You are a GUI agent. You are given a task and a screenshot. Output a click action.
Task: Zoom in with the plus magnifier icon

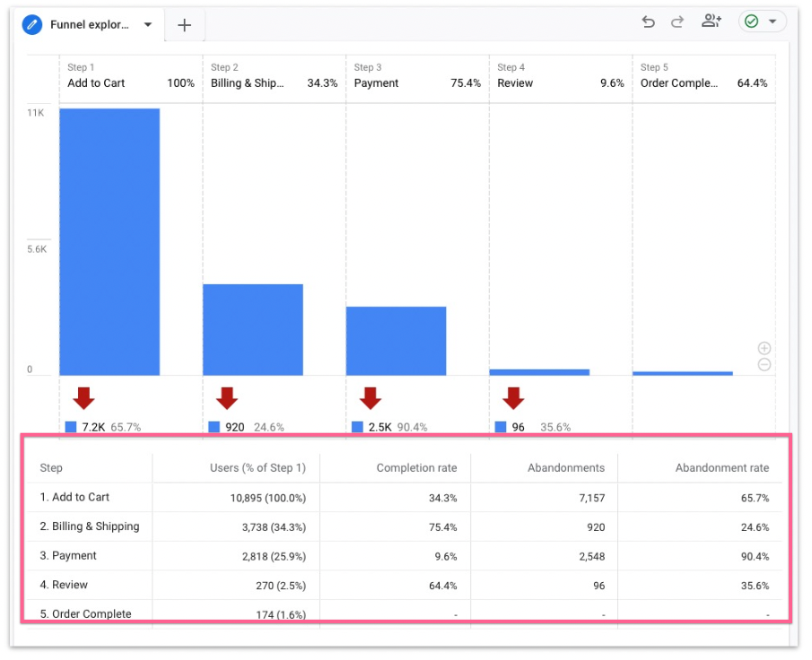(x=764, y=348)
